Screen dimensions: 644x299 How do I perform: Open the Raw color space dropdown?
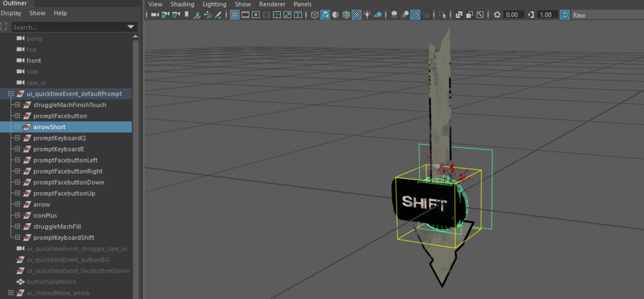tap(607, 15)
